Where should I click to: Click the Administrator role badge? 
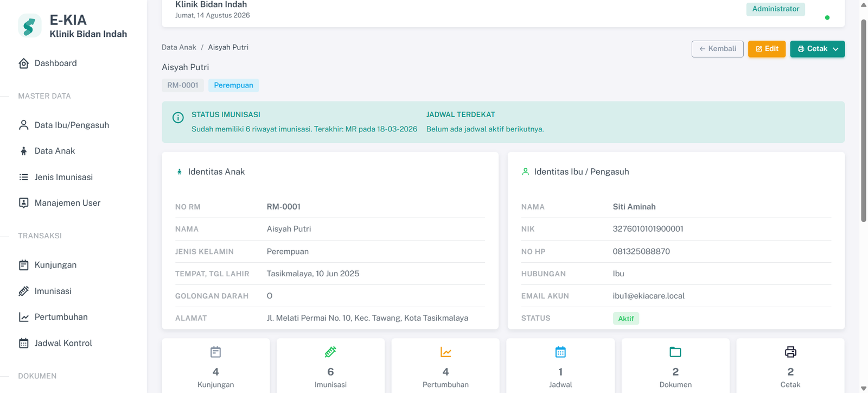coord(775,9)
